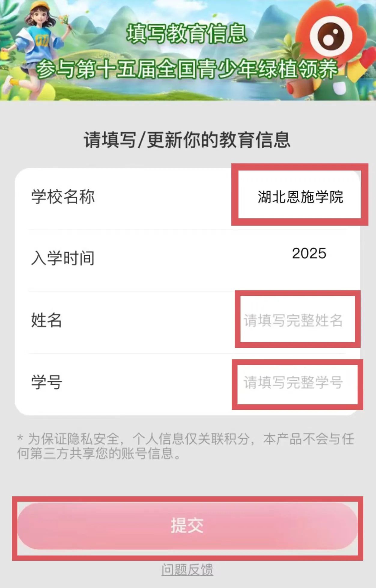The height and width of the screenshot is (588, 376).
Task: Click the 姓名 label
Action: tap(47, 320)
